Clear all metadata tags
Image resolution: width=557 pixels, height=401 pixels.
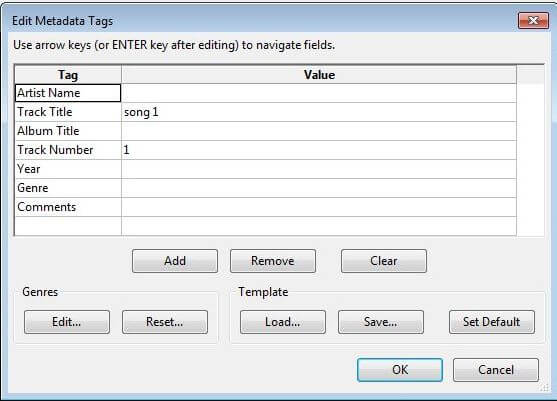point(384,261)
